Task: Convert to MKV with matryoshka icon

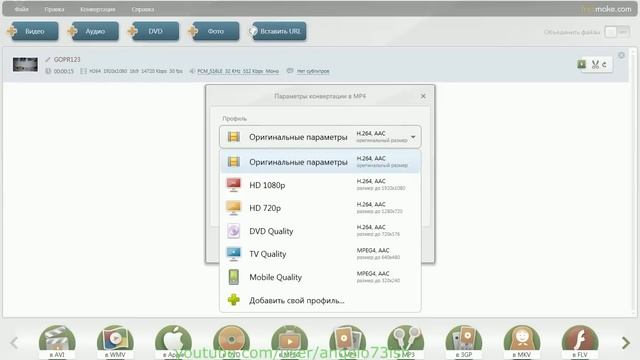Action: tap(522, 342)
